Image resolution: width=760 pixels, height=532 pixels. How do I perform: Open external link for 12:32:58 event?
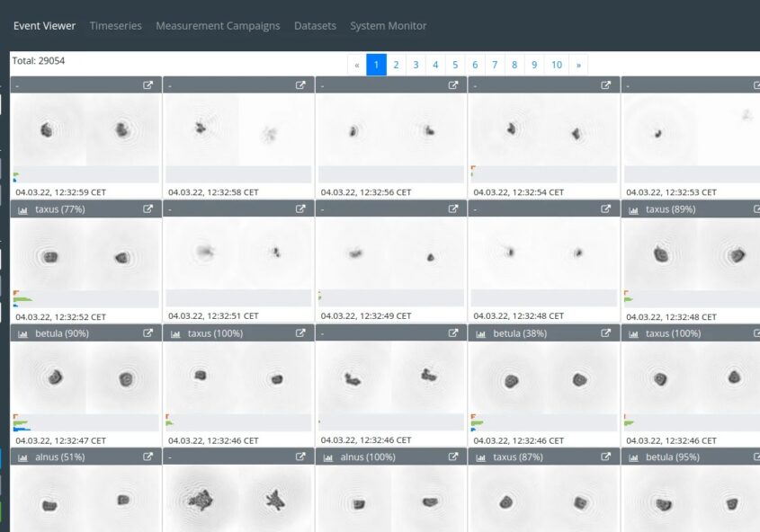tap(300, 84)
